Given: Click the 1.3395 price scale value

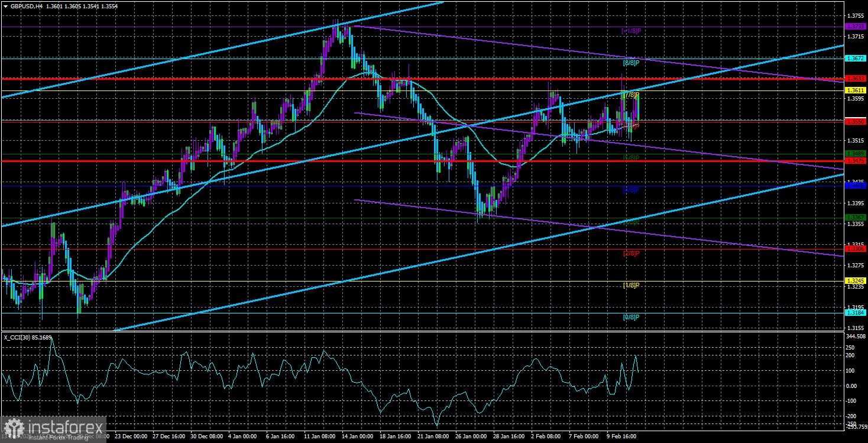Looking at the screenshot, I should click(856, 203).
